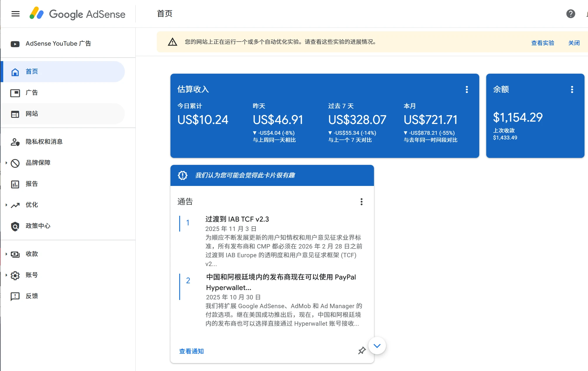Click the date 2025 年 10 月 30 日
This screenshot has width=588, height=371.
233,297
